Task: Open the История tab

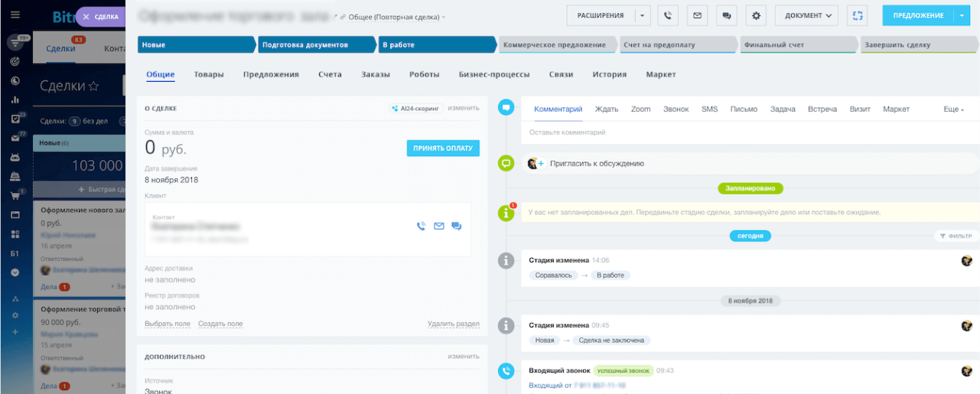Action: tap(609, 74)
